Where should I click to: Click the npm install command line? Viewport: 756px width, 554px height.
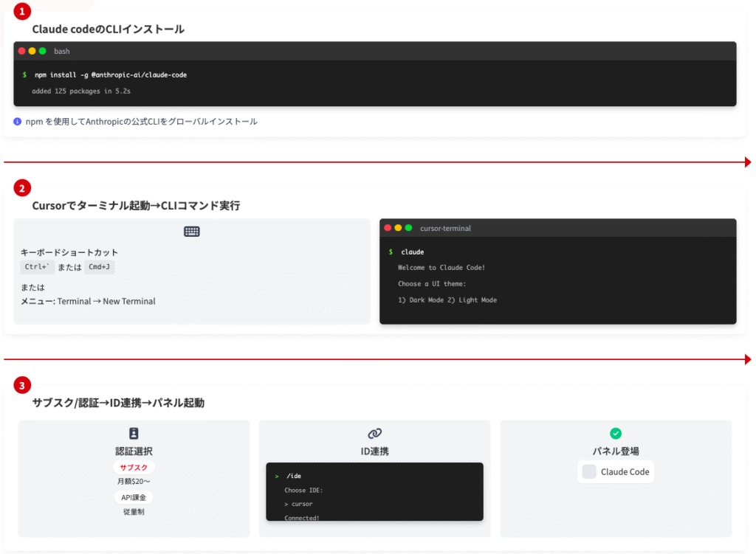click(111, 75)
